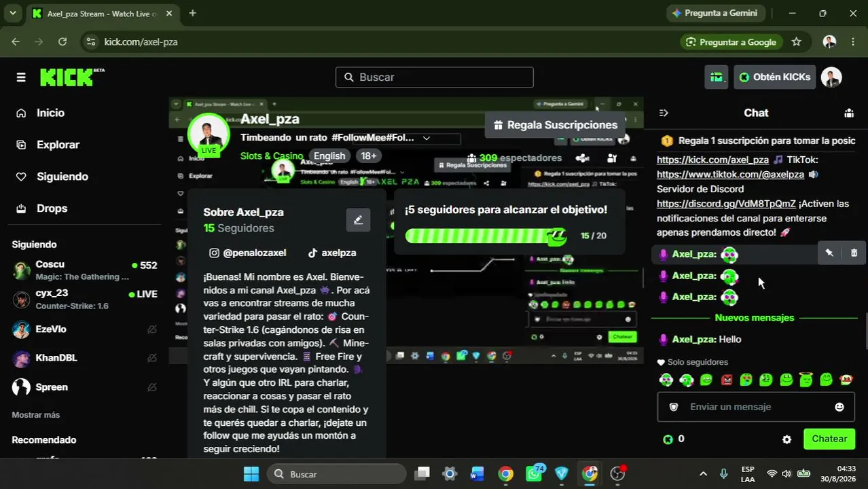Expand the stream title dropdown arrow
This screenshot has width=868, height=489.
coord(427,138)
